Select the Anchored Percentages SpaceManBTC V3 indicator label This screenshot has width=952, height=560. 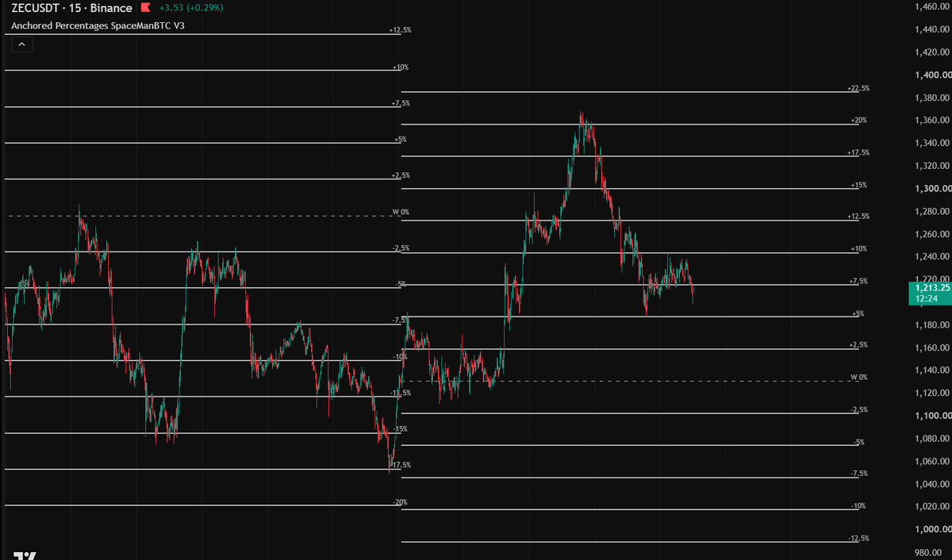click(98, 25)
